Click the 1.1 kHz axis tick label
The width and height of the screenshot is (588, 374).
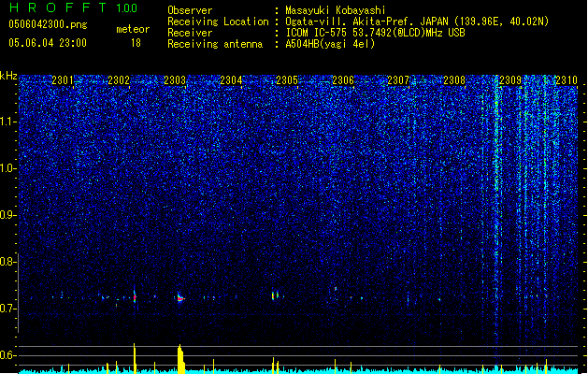[7, 122]
